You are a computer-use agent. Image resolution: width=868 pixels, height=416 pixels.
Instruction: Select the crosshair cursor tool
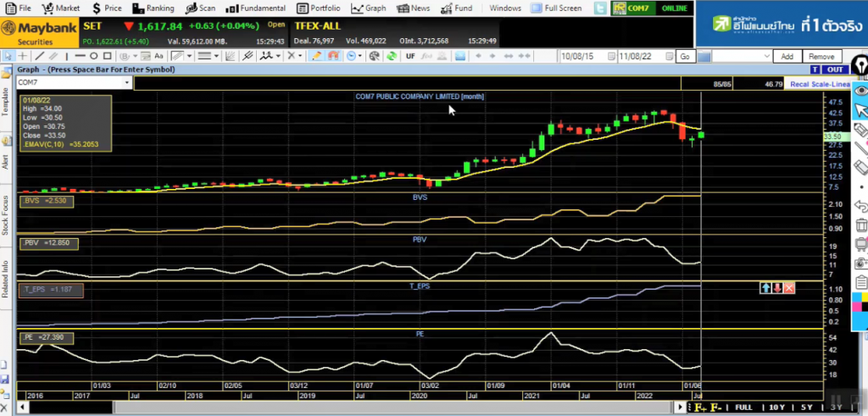coord(23,56)
